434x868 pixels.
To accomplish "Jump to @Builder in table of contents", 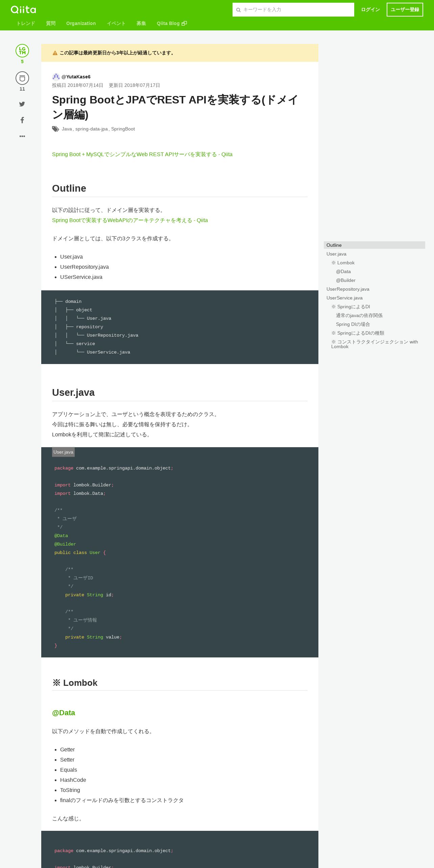I will [346, 280].
